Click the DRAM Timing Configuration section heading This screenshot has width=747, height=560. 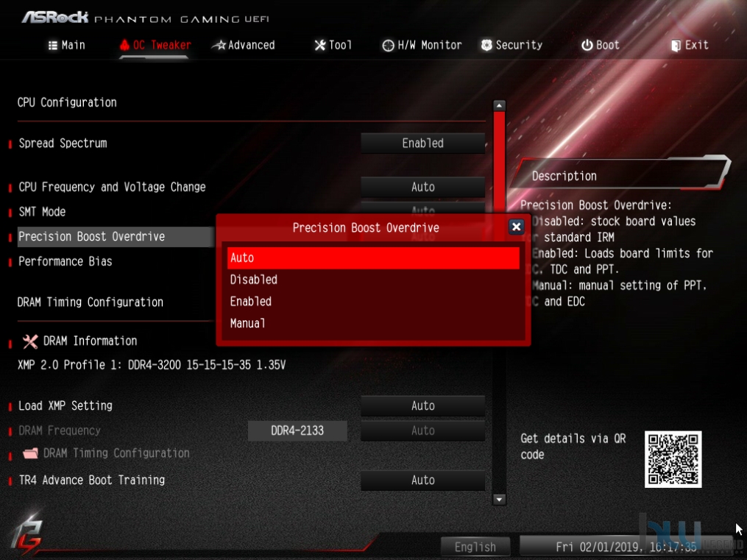(91, 302)
